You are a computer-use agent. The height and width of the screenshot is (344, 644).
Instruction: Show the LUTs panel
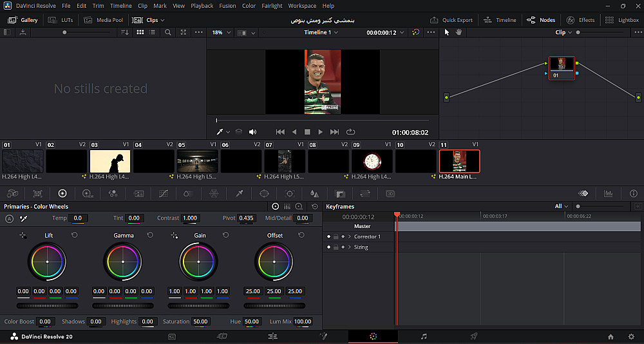[x=62, y=20]
